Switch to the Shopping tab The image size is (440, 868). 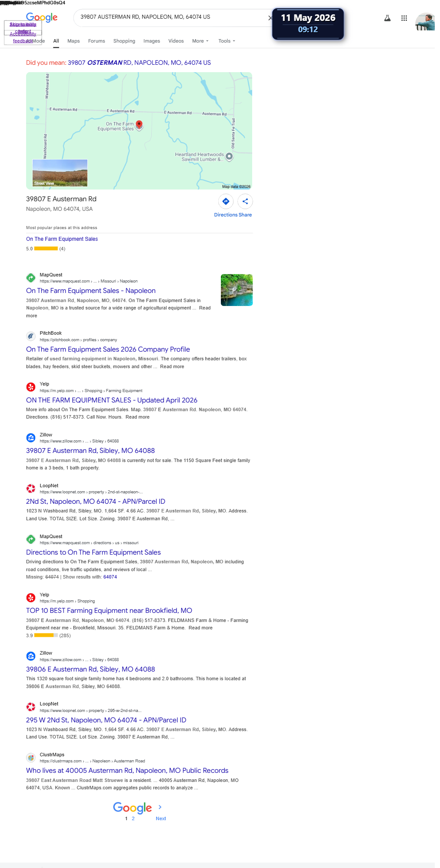point(124,41)
